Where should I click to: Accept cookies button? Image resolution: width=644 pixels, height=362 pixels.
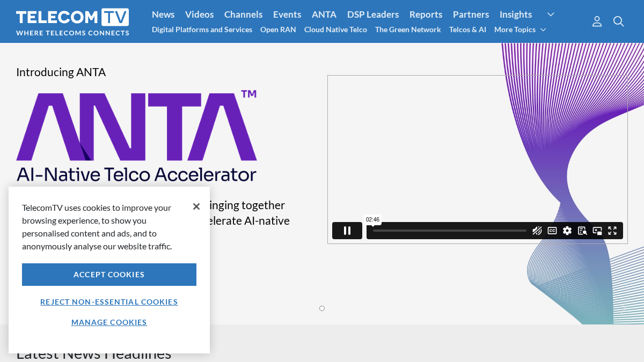[109, 275]
